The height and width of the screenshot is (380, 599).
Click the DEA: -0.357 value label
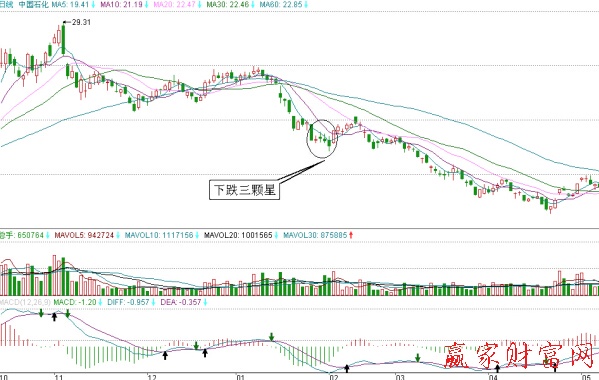click(x=181, y=302)
